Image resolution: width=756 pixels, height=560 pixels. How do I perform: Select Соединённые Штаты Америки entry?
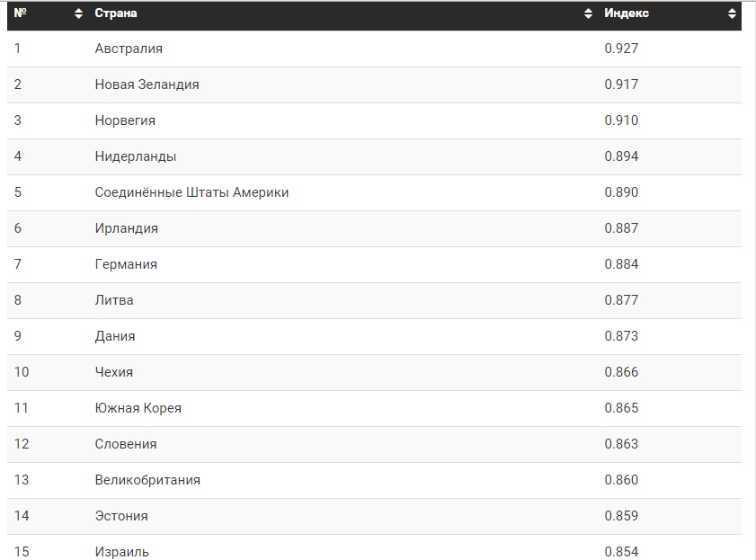tap(191, 192)
